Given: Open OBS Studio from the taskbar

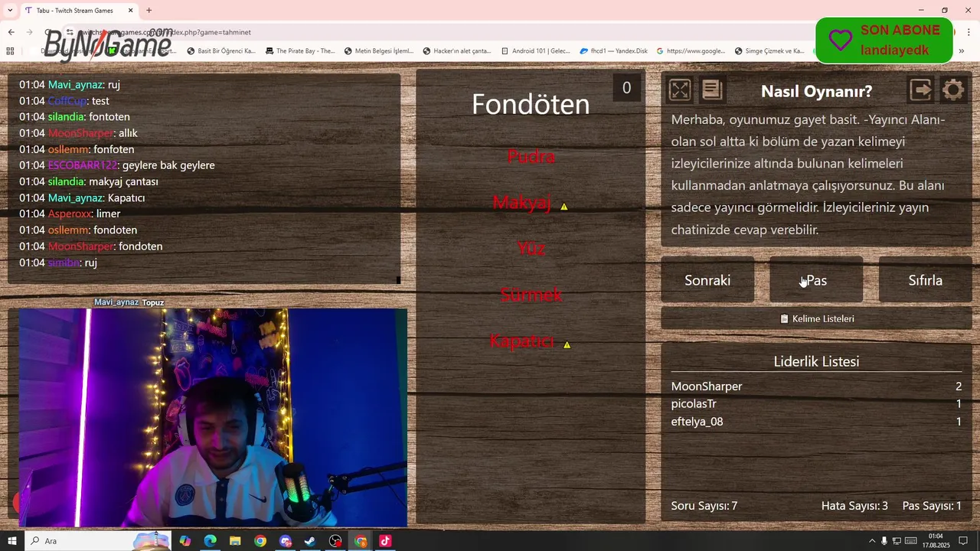Looking at the screenshot, I should (335, 541).
